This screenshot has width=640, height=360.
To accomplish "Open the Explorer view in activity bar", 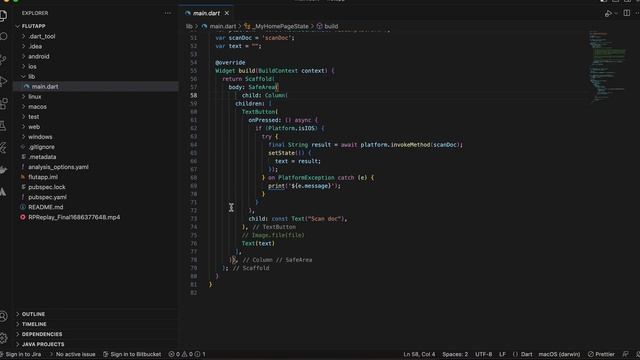I will pos(3,16).
